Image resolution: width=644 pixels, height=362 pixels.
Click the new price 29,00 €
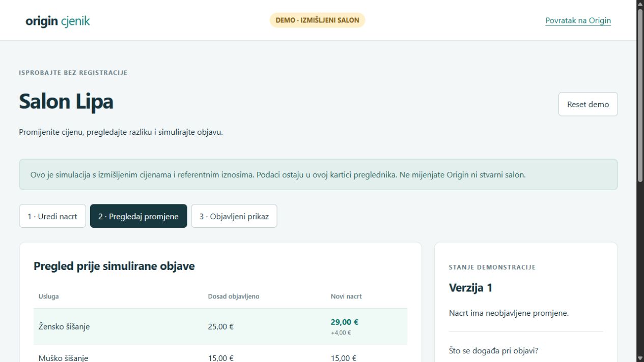(x=345, y=322)
